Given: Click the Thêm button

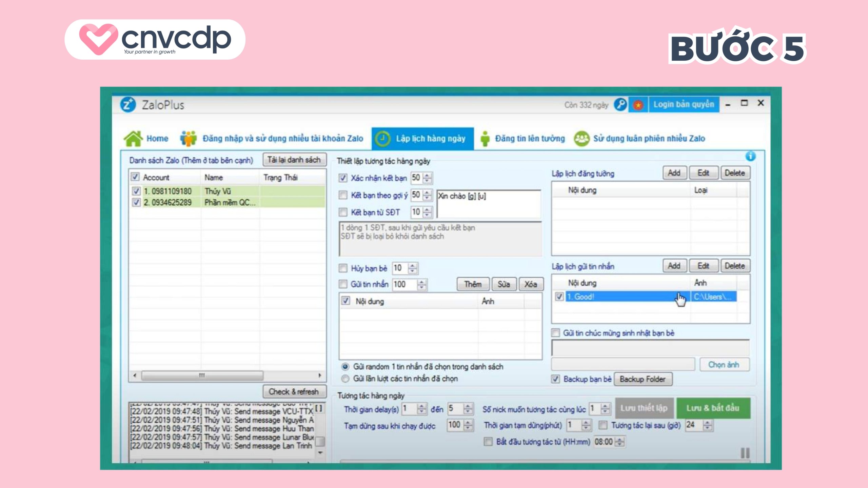Looking at the screenshot, I should pos(473,284).
